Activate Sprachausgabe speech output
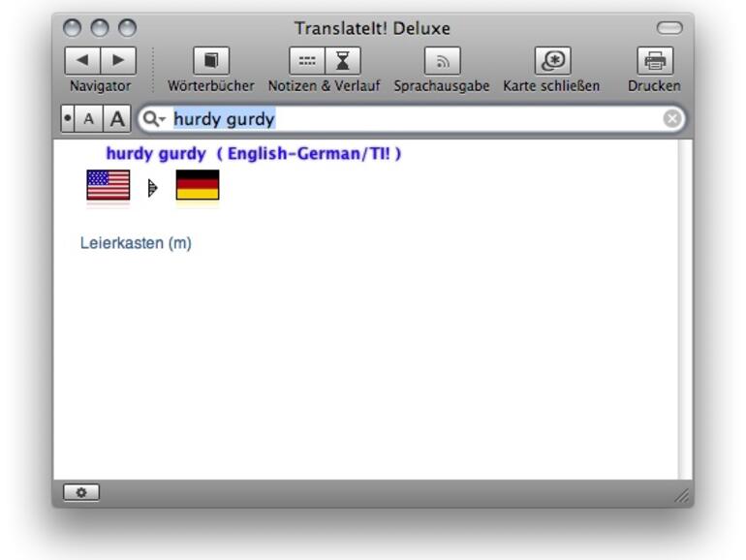 tap(443, 60)
